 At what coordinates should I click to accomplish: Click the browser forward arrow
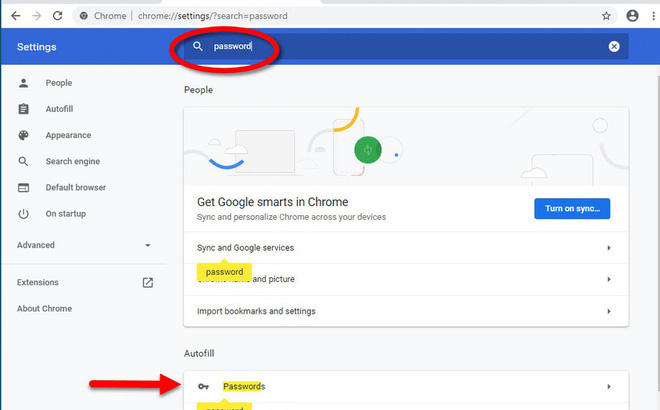37,16
